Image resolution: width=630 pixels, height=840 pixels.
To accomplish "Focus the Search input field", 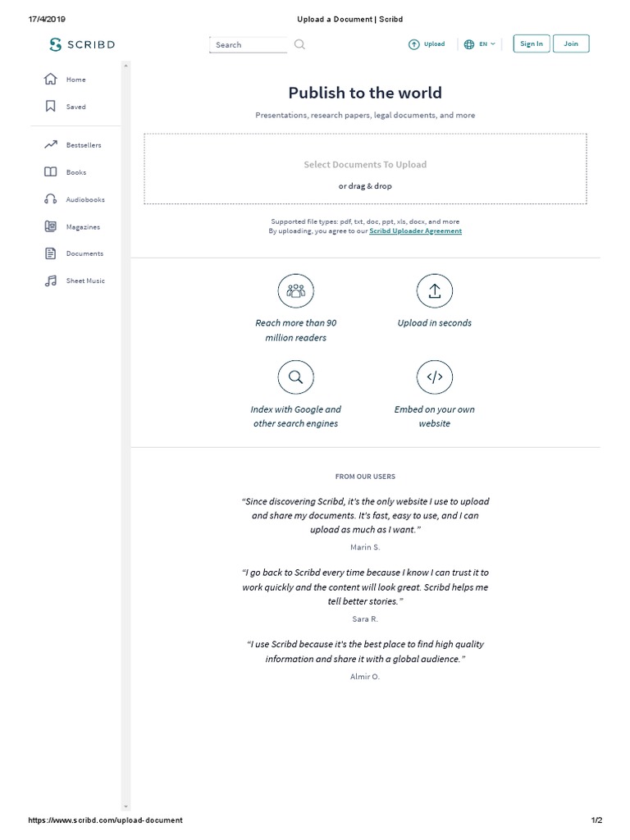I will pos(249,45).
